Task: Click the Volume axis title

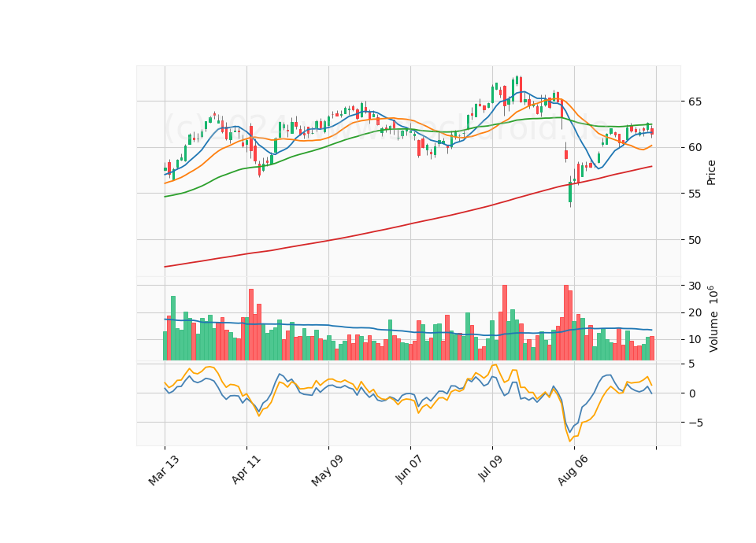Action: pos(713,319)
